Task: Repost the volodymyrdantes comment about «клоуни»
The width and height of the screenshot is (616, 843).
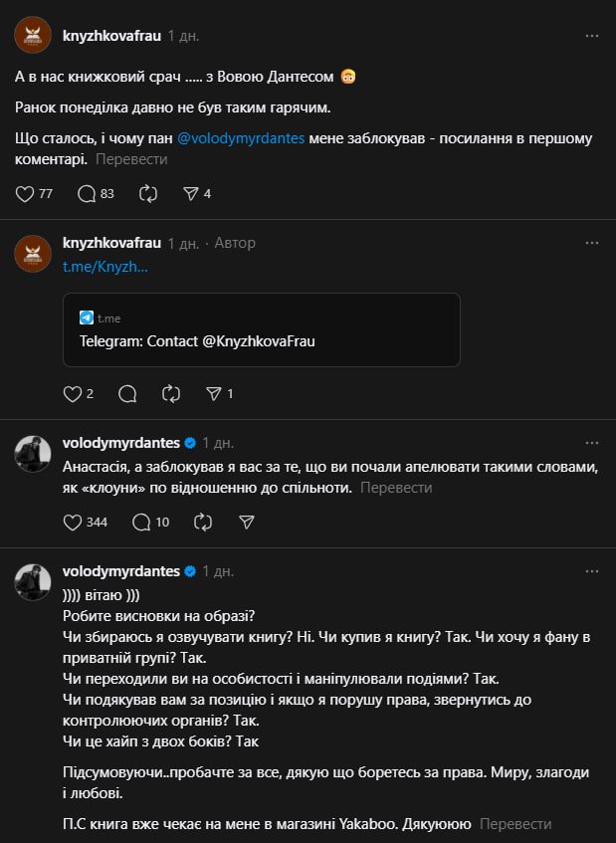Action: (x=203, y=522)
